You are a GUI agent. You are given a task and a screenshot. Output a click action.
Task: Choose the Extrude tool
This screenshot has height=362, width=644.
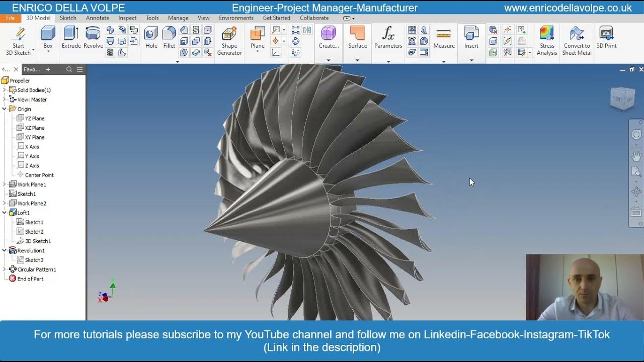click(x=71, y=38)
